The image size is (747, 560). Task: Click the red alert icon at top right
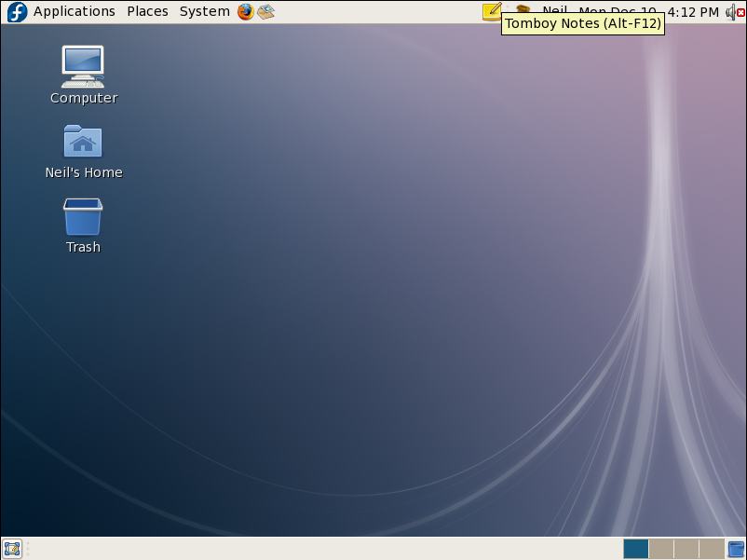[741, 11]
